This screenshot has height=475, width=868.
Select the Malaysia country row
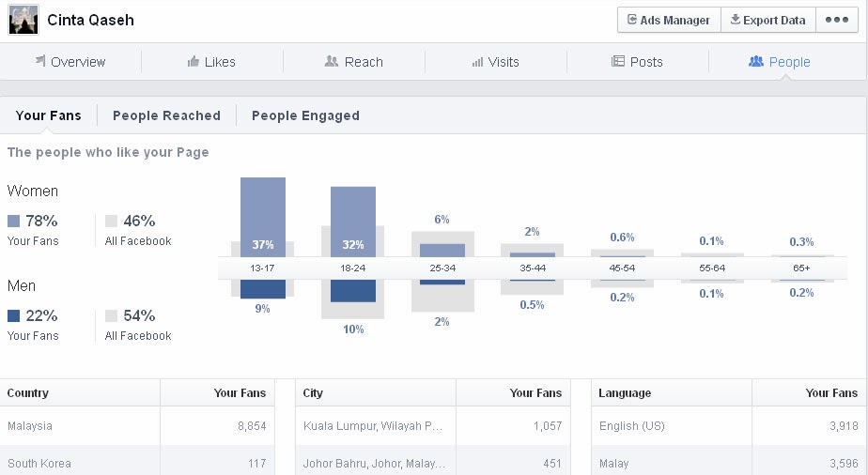(137, 426)
